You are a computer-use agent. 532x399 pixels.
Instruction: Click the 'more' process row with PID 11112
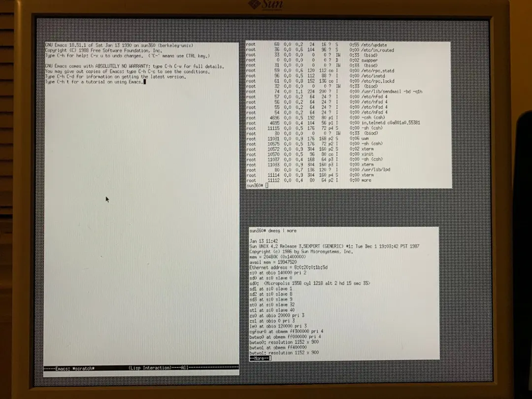point(309,180)
